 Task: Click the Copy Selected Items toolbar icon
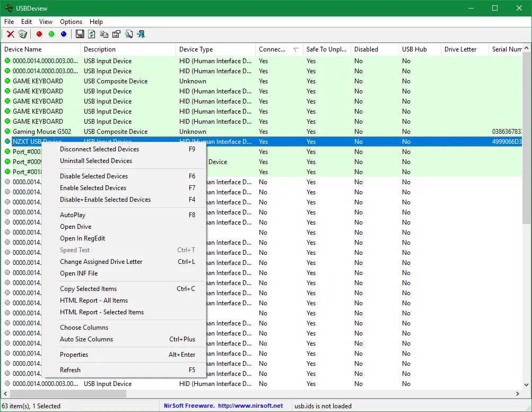[104, 35]
